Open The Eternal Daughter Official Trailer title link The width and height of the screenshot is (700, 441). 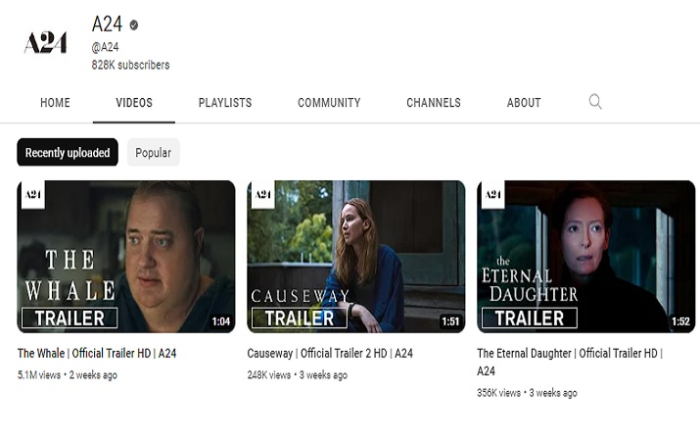click(x=570, y=362)
